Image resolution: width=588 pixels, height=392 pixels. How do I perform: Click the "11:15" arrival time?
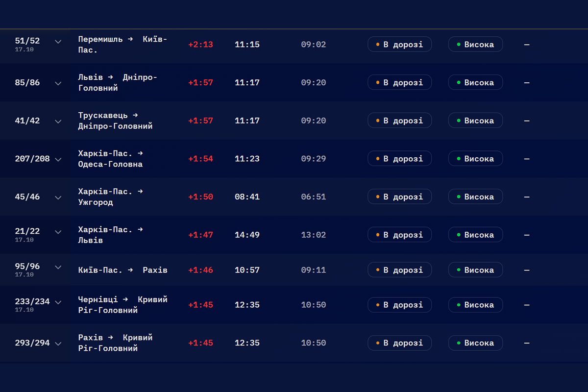(247, 45)
